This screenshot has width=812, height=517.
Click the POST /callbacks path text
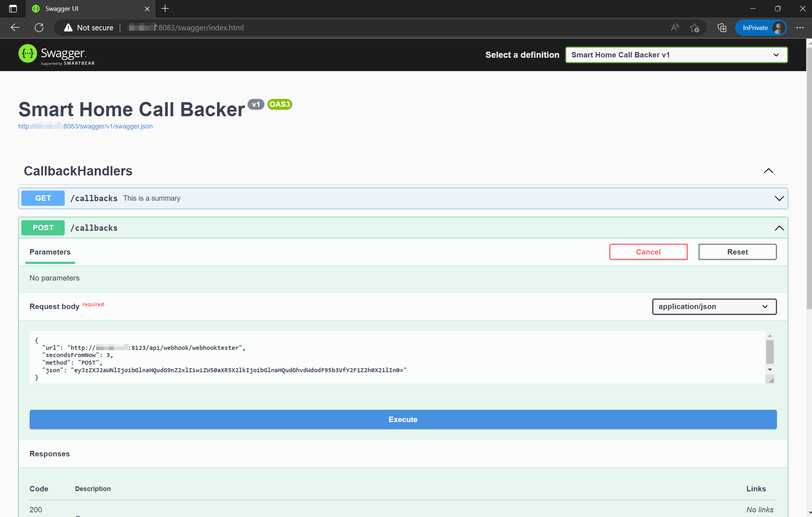coord(94,228)
